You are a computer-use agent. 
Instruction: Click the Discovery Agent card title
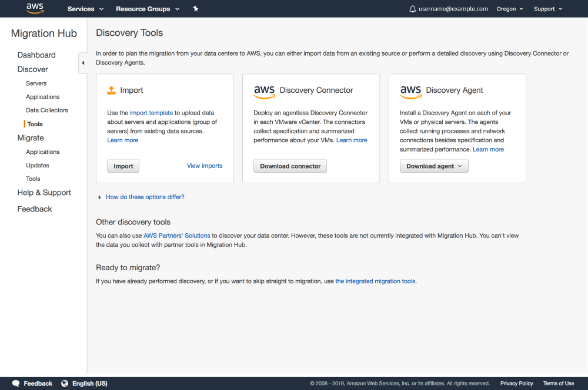click(x=455, y=90)
